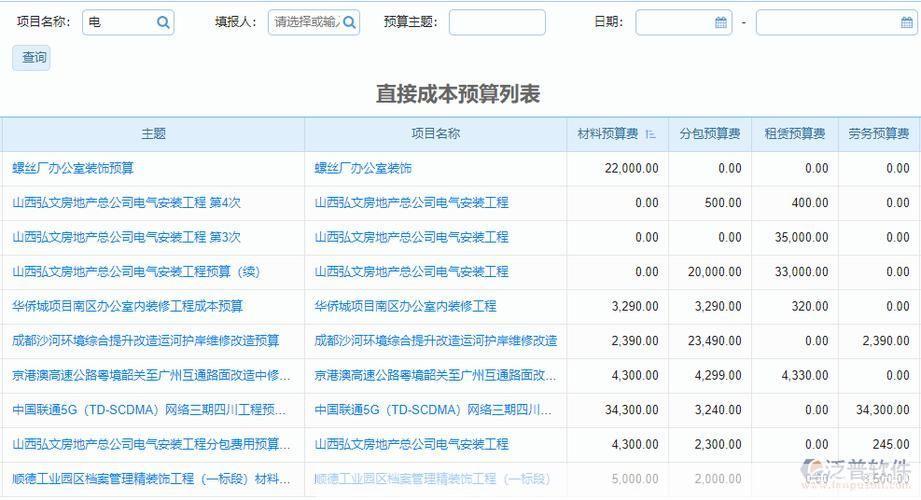
Task: Open 螺丝厂办公室装饰预算 subject link
Action: (73, 168)
